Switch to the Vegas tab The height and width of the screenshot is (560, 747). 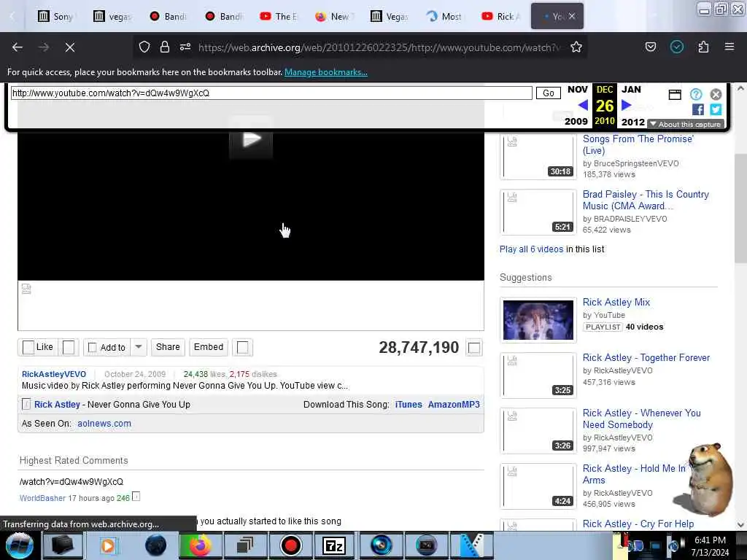click(390, 16)
